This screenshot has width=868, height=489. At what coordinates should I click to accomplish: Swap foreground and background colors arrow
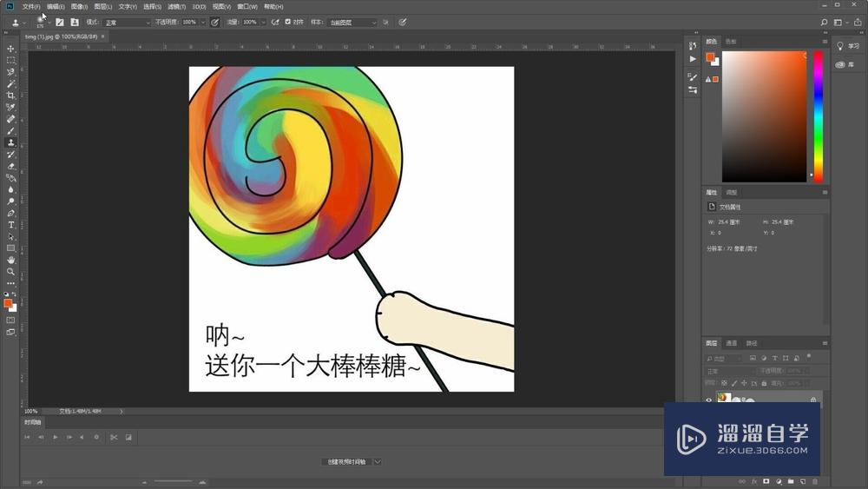coord(14,294)
